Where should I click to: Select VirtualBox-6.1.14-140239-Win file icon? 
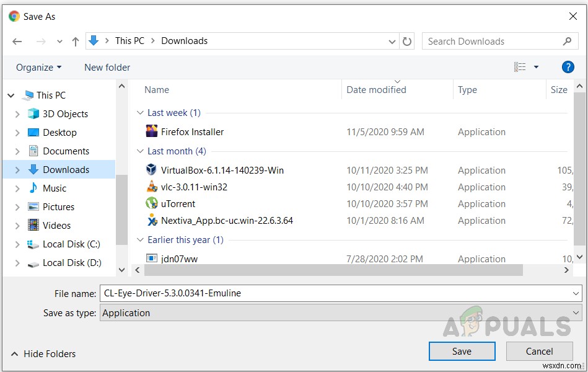coord(151,170)
